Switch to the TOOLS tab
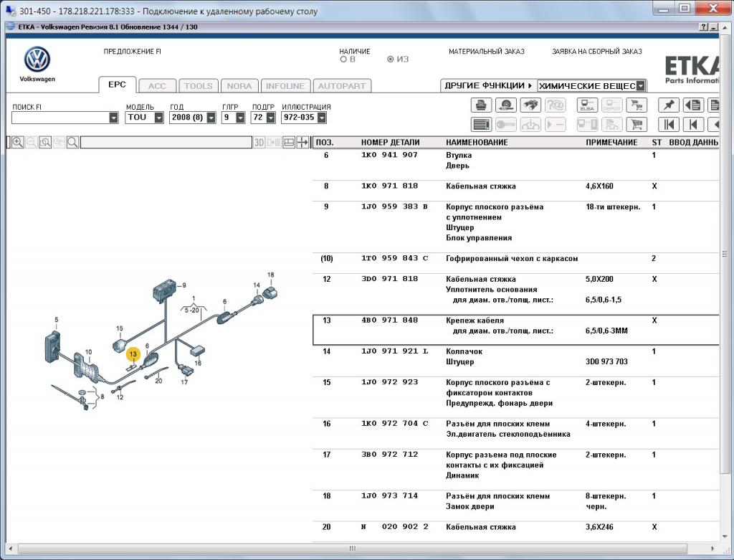Screen dimensions: 734x560 point(198,86)
